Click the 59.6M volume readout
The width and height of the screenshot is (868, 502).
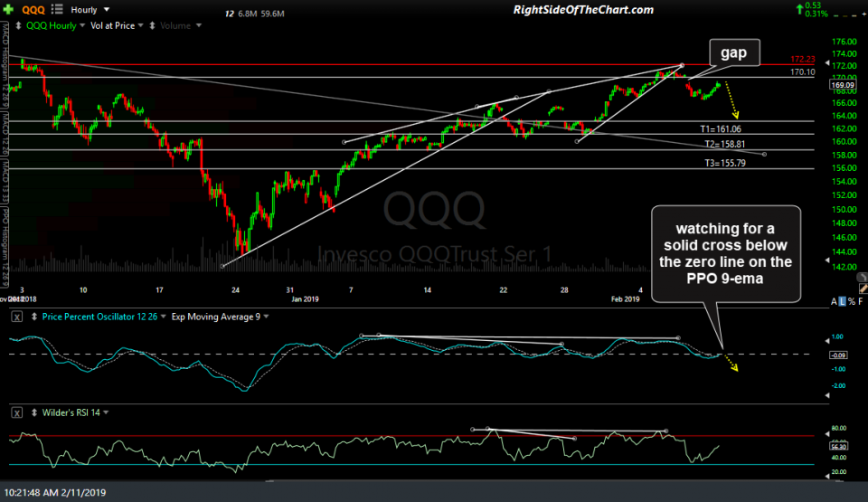point(272,14)
